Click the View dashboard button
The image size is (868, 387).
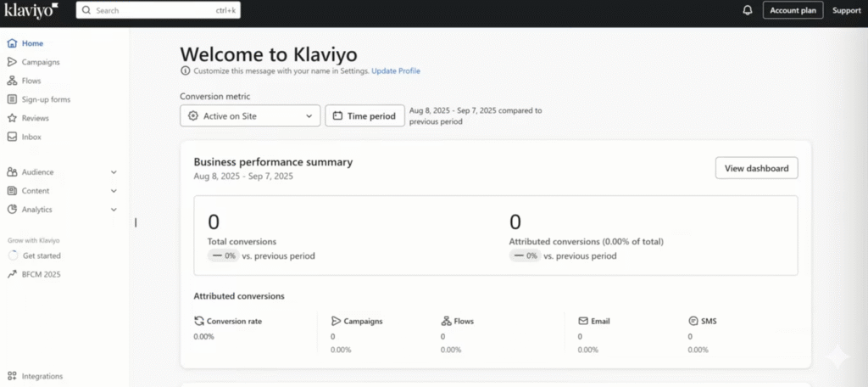(756, 168)
